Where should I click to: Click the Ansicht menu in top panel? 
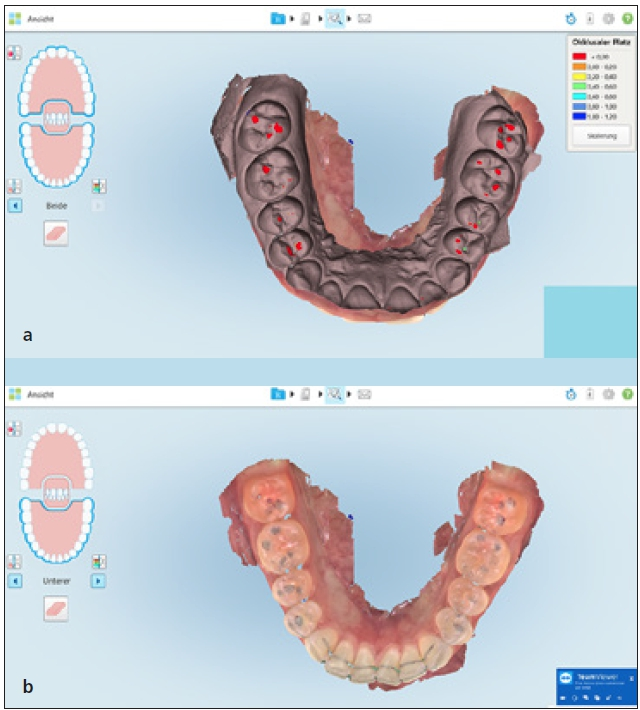(40, 18)
